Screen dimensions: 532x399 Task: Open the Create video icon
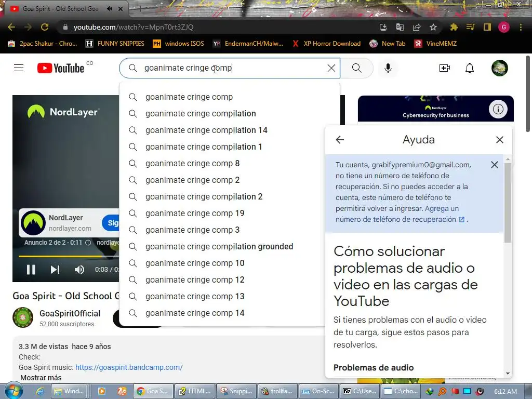(445, 68)
